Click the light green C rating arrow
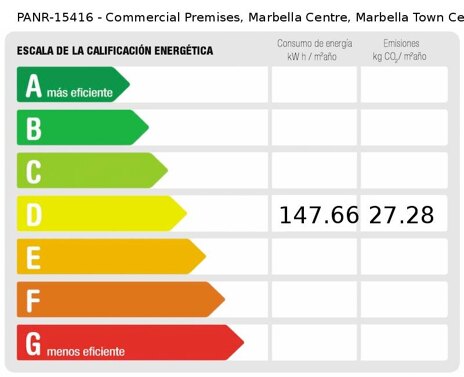 pos(92,170)
